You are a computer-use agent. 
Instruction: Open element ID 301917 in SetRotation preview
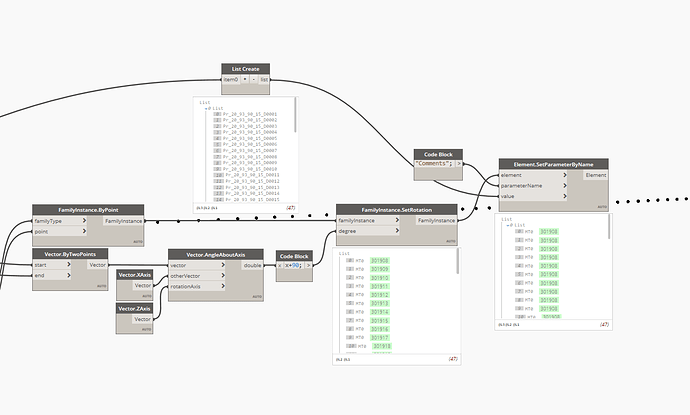coord(379,338)
